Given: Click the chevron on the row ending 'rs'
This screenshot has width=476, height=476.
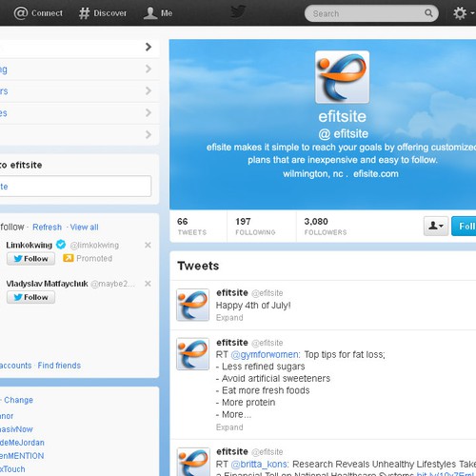Looking at the screenshot, I should click(149, 90).
